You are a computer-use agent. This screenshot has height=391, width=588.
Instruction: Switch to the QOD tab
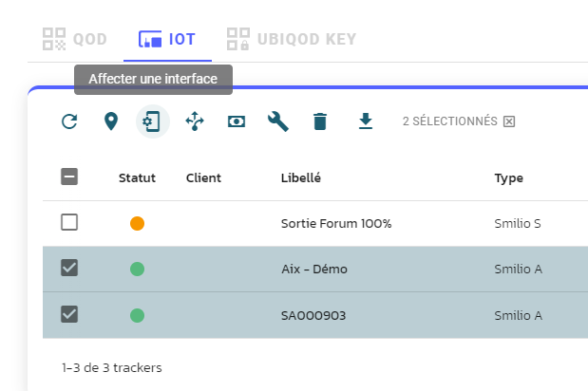pyautogui.click(x=75, y=39)
